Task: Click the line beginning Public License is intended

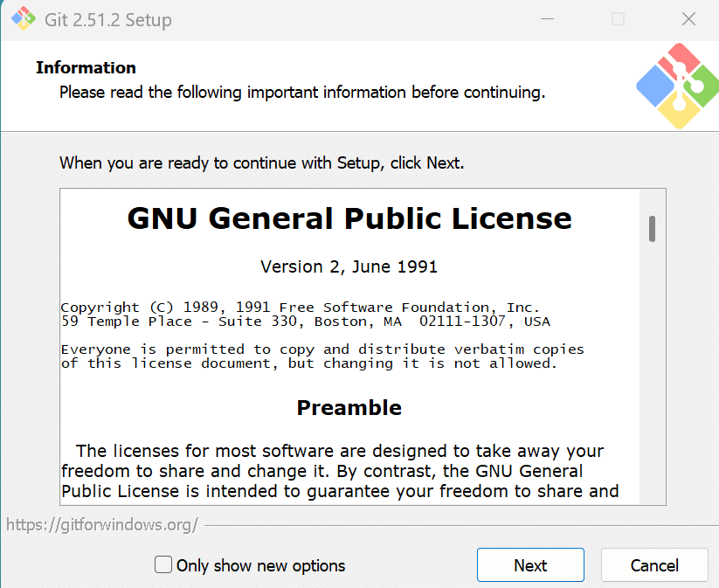Action: point(340,491)
